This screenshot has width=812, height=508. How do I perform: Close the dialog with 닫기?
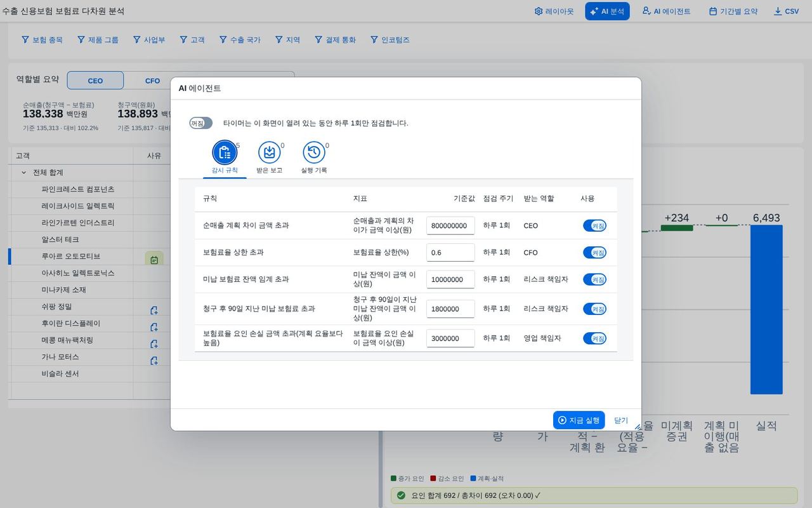tap(621, 420)
